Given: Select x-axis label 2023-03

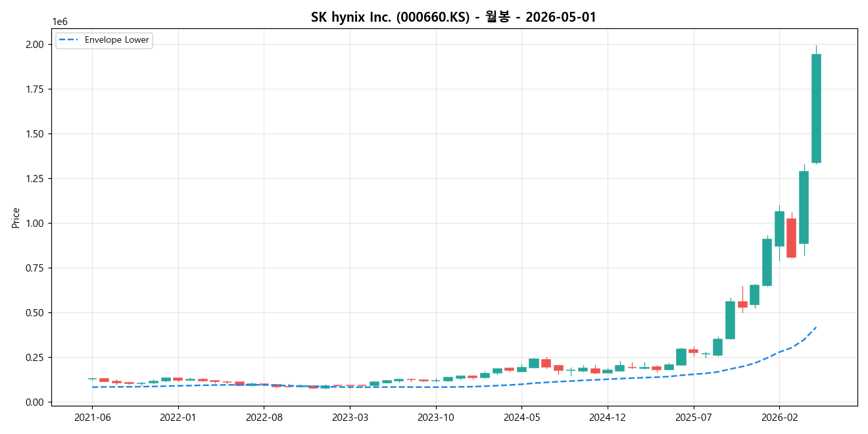Looking at the screenshot, I should (x=350, y=417).
